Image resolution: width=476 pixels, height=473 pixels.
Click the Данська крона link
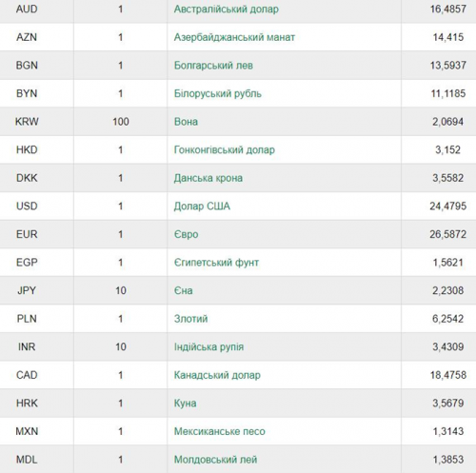[208, 178]
